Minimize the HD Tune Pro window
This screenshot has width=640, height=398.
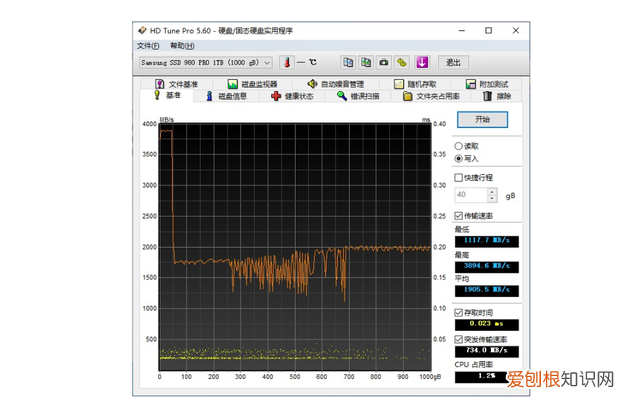462,31
